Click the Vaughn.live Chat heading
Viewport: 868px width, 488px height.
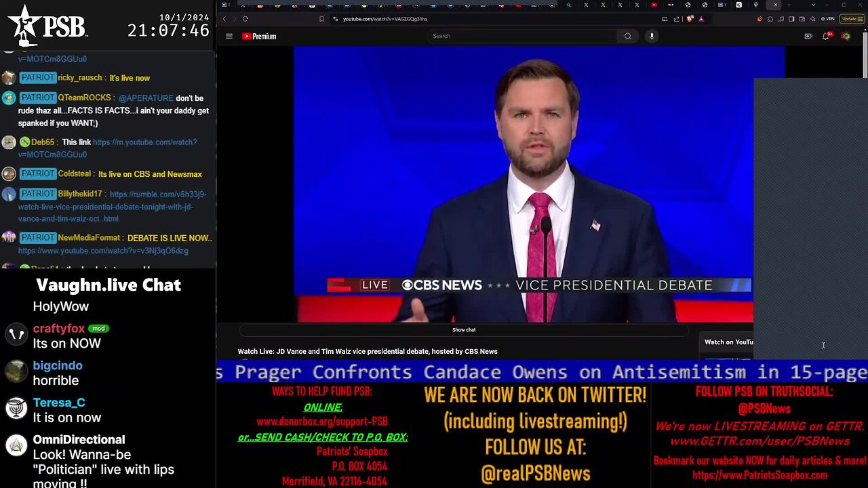point(108,285)
